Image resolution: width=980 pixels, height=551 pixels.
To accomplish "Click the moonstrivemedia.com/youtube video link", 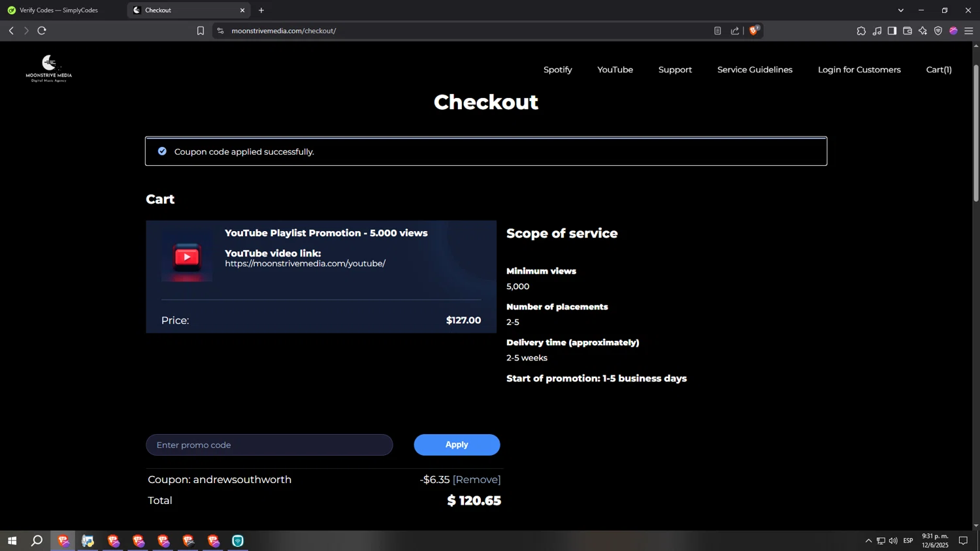I will pos(305,264).
